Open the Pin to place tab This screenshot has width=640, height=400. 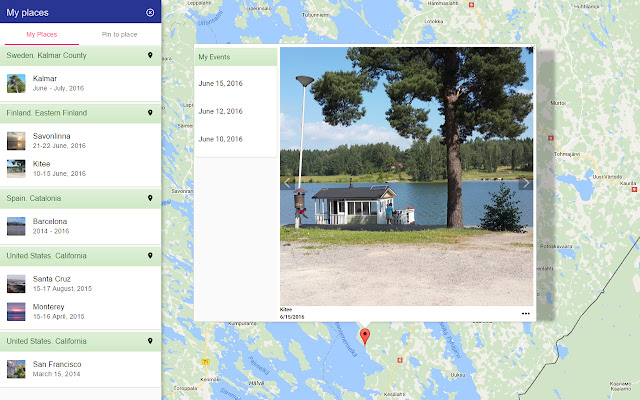click(x=119, y=35)
